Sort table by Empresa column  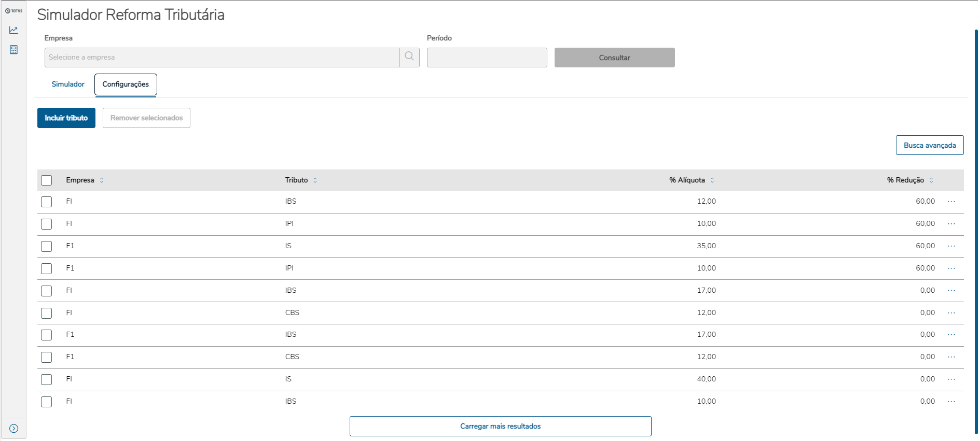(102, 180)
